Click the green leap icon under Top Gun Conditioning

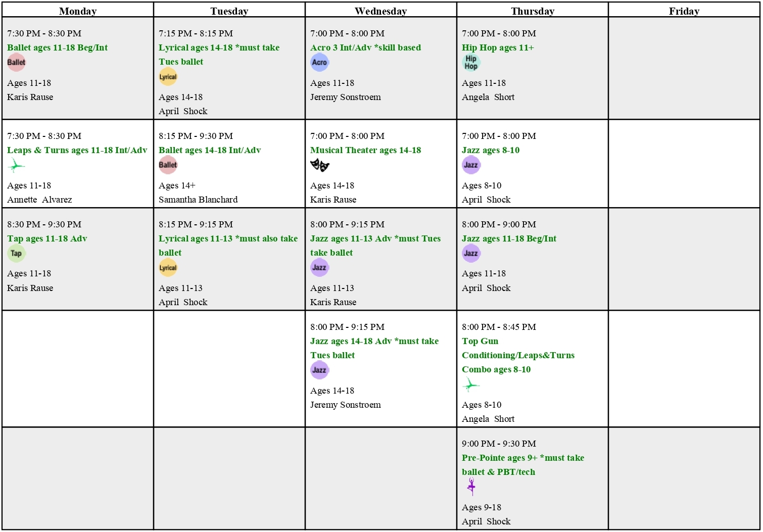(x=471, y=385)
